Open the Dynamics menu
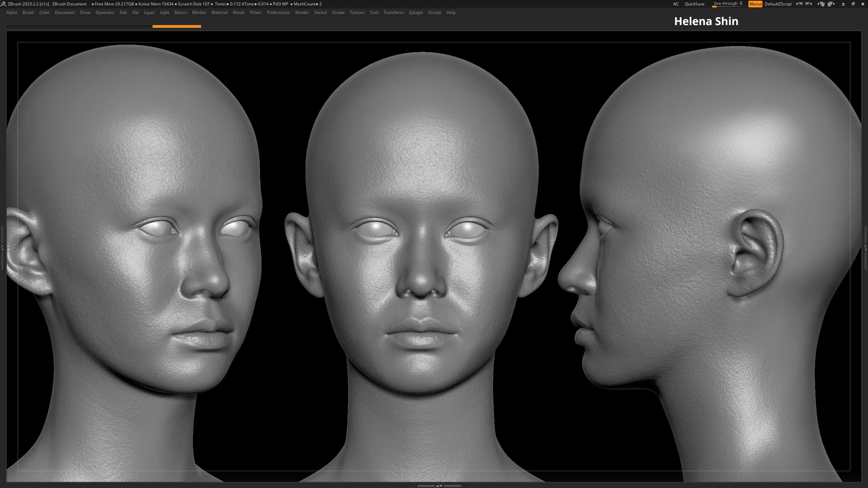The width and height of the screenshot is (868, 488). pos(105,12)
